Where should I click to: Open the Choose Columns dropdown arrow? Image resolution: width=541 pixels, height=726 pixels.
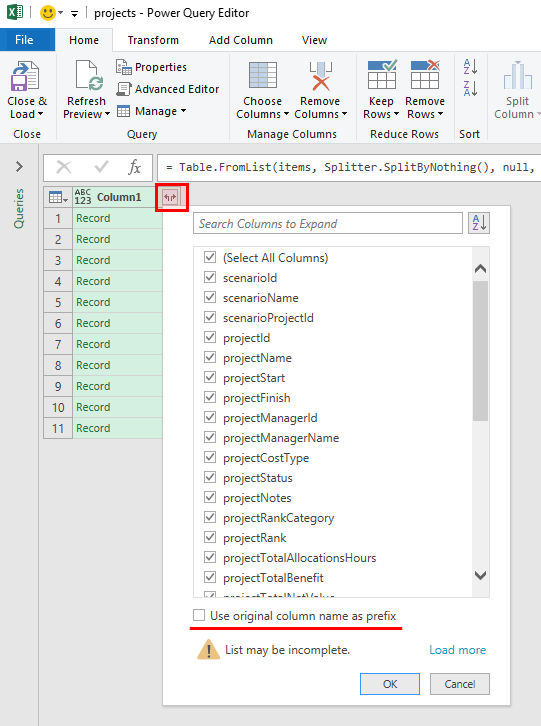coord(286,114)
